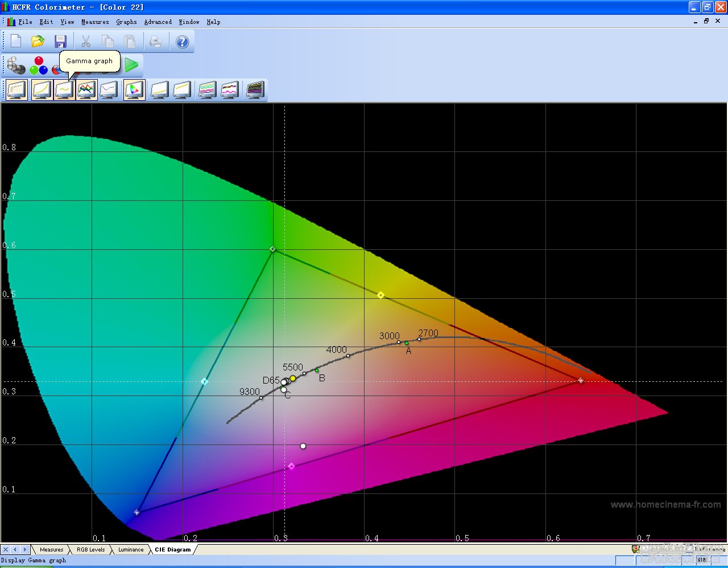Open the last dark-screen multi-line graph icon
Viewport: 728px width, 568px height.
click(255, 90)
